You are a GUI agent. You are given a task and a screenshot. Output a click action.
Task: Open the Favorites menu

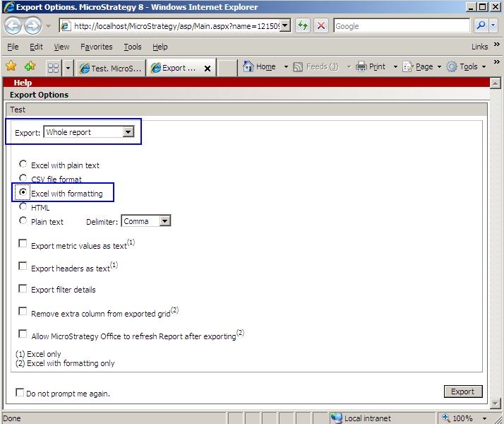96,47
